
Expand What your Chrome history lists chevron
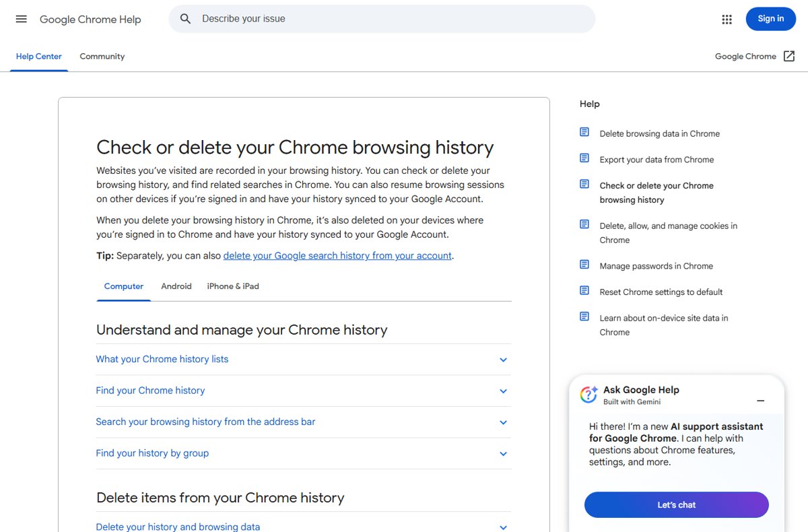(x=503, y=360)
